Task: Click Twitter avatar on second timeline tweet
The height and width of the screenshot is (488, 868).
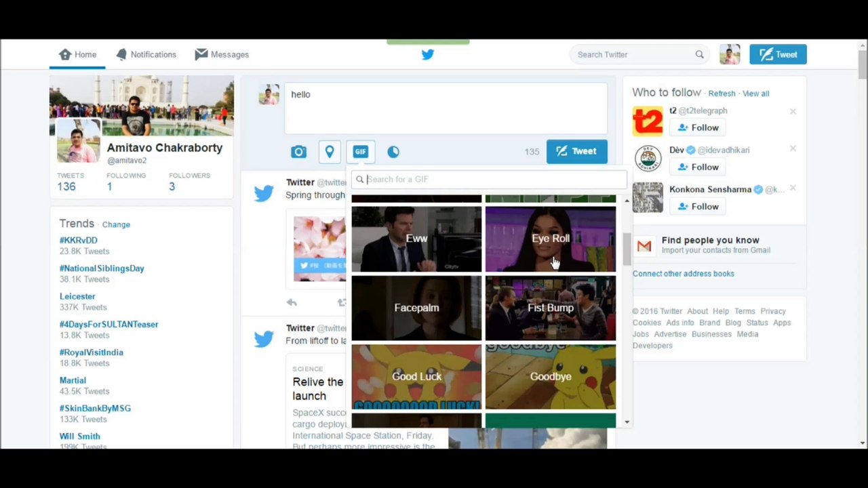Action: [x=264, y=338]
